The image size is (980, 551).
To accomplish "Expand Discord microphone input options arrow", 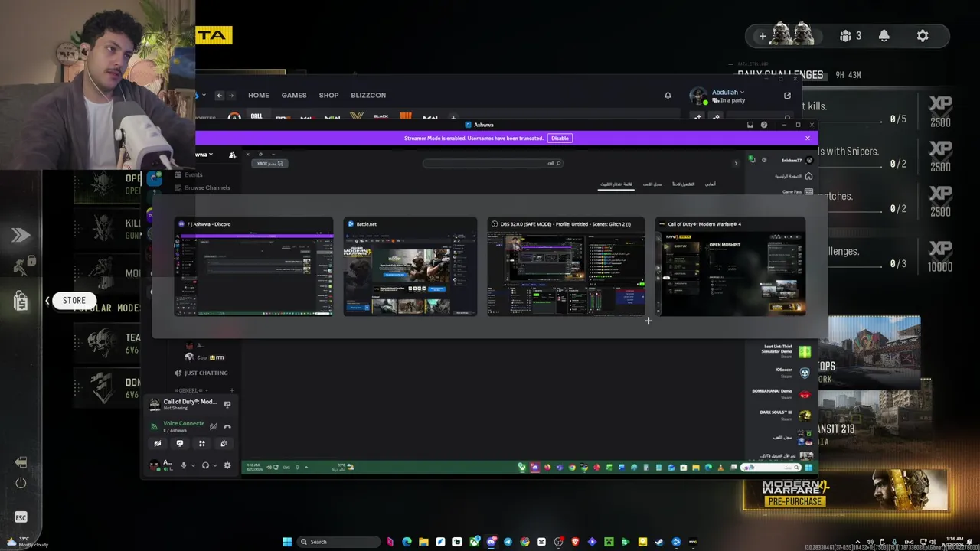I will pos(193,465).
